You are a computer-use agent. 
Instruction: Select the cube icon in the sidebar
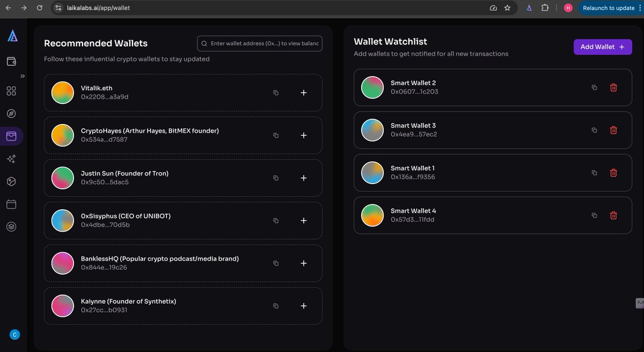coord(12,181)
